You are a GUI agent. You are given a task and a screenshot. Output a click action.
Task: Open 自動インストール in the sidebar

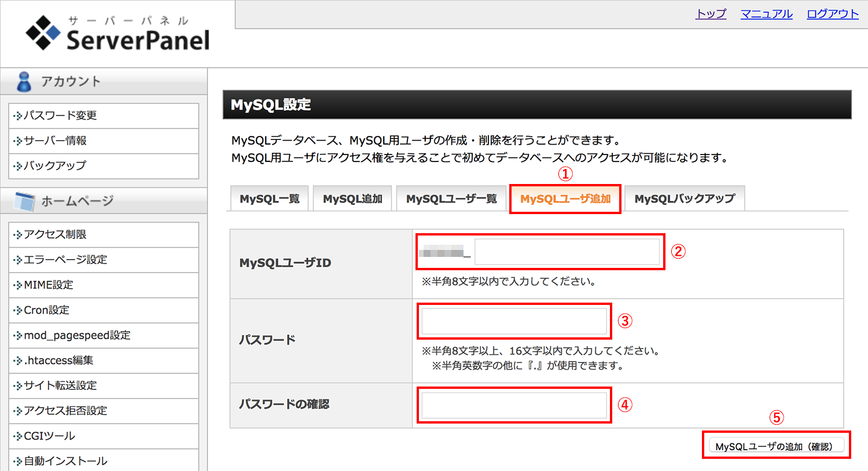(x=104, y=461)
